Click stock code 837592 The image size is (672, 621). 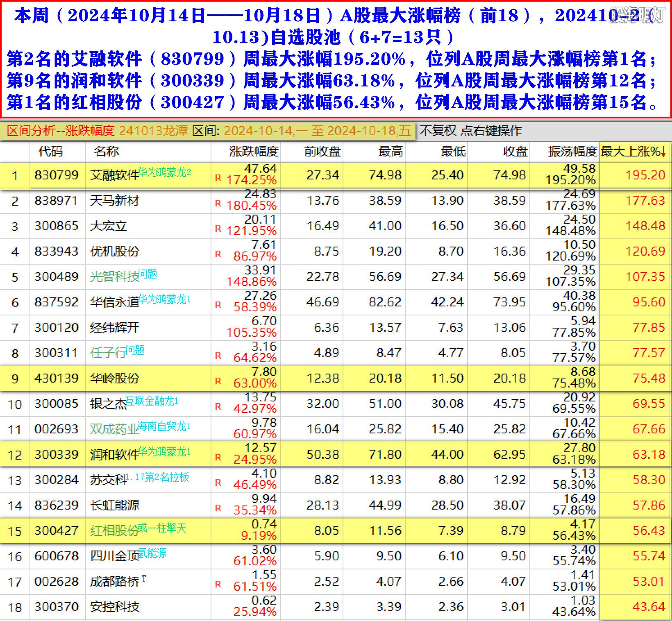[56, 302]
